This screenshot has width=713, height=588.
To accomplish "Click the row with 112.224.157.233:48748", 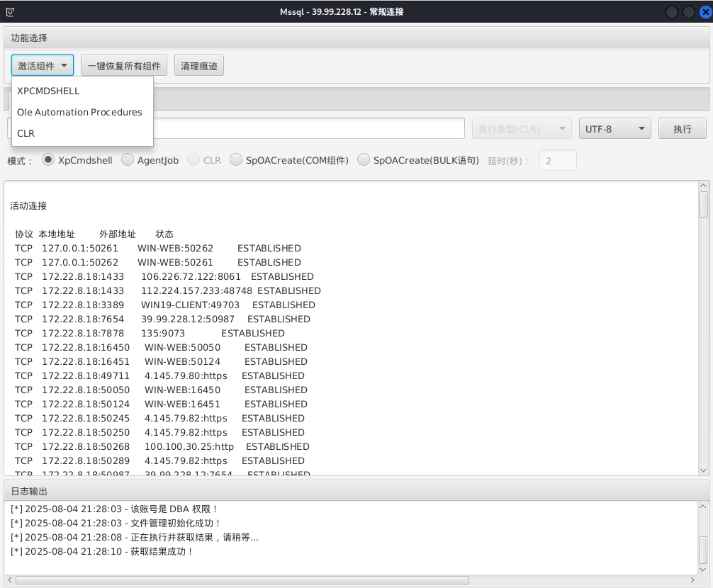I will 168,291.
